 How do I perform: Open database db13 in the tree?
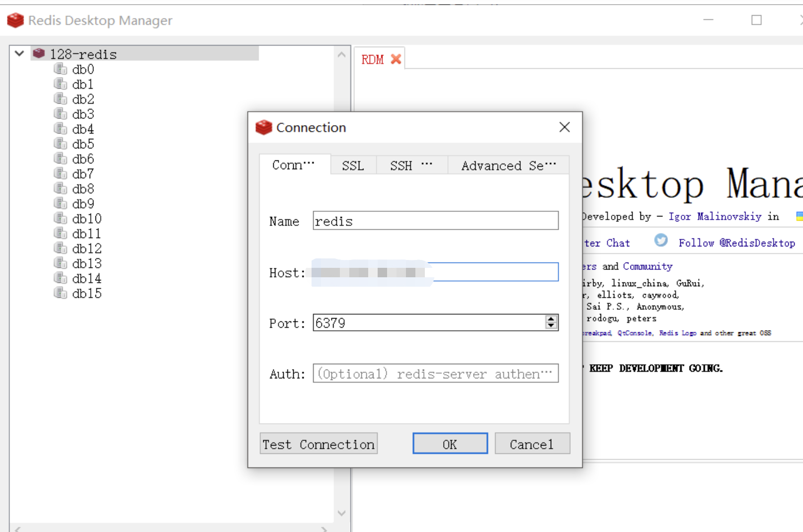click(87, 263)
